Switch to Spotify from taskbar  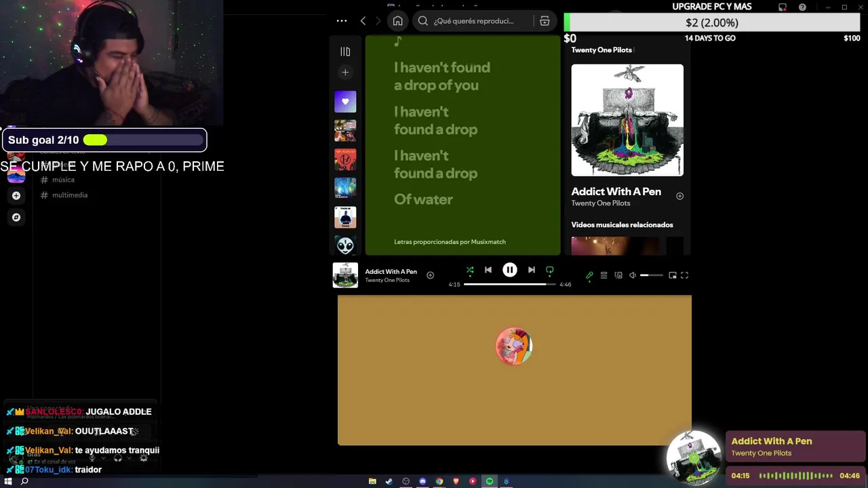pyautogui.click(x=490, y=481)
